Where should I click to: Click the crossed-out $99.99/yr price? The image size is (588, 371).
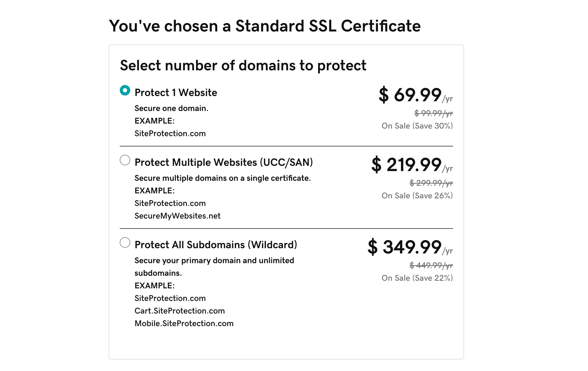(x=433, y=113)
